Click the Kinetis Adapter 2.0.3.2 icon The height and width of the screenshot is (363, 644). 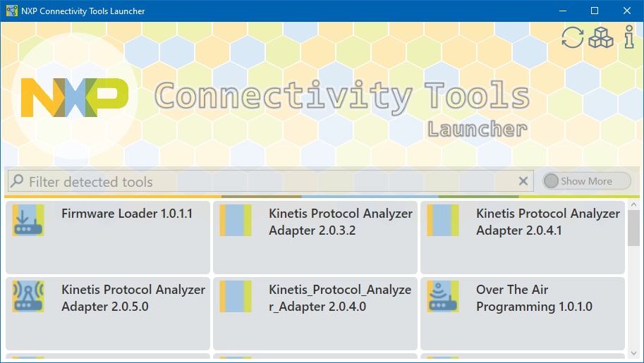(236, 220)
